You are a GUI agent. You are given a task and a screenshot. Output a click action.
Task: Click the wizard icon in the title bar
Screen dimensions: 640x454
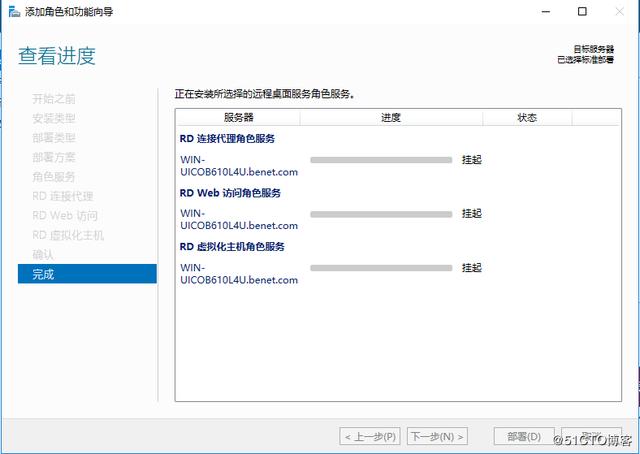pyautogui.click(x=10, y=11)
